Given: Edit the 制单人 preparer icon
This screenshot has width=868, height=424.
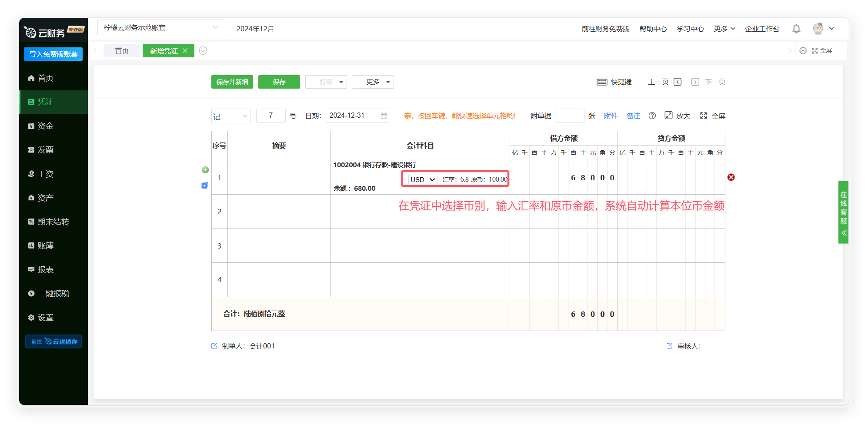Looking at the screenshot, I should click(214, 346).
